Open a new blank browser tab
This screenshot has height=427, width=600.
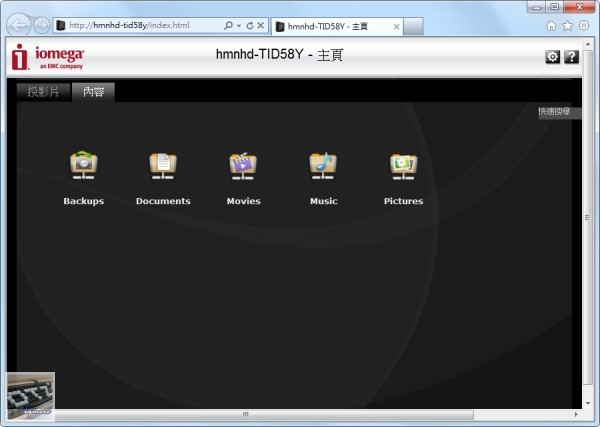click(x=413, y=26)
